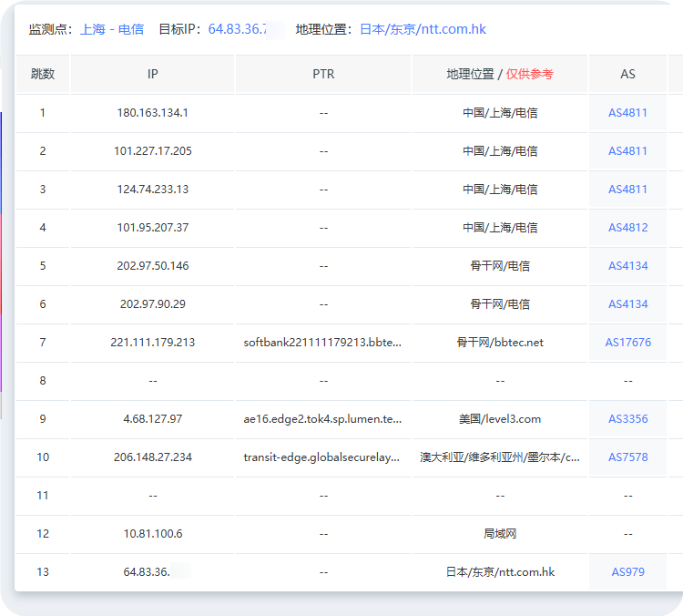Click AS4811 link for IP 124.74.233.13

(627, 190)
